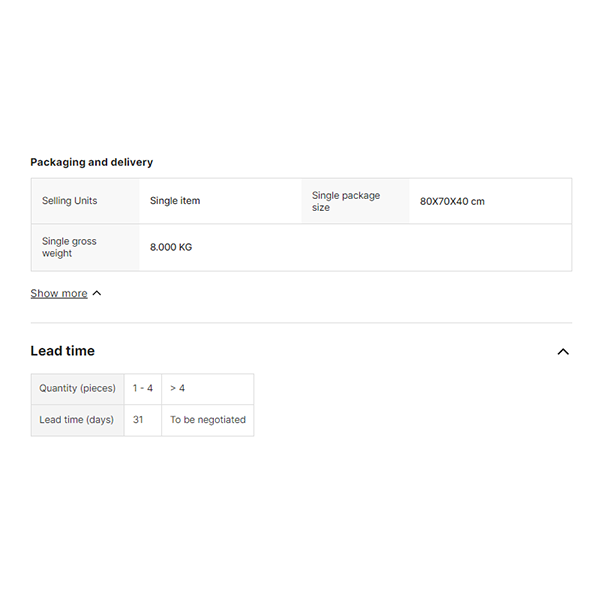The image size is (600, 600).
Task: Click the Selling Units label cell
Action: (70, 201)
